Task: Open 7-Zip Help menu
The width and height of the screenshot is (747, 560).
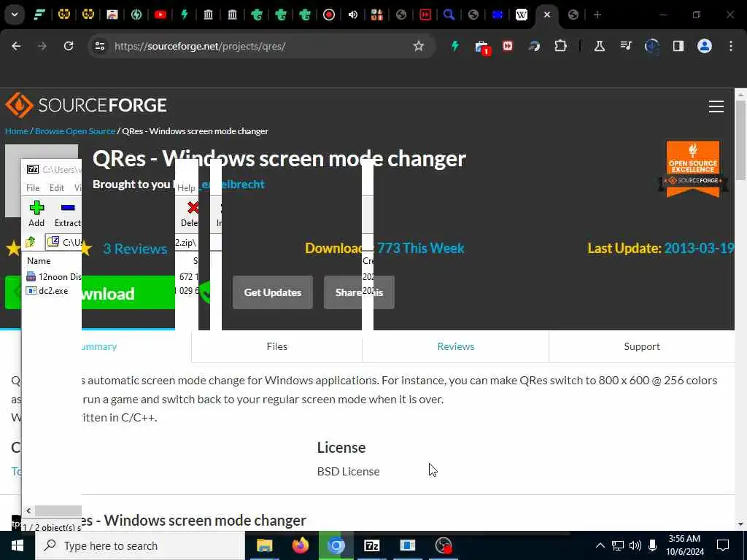Action: tap(186, 188)
